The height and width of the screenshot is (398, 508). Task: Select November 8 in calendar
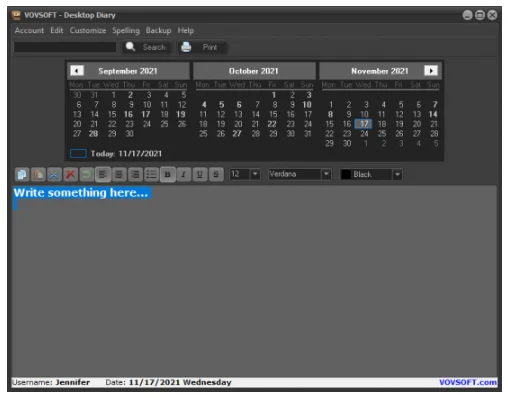[330, 114]
